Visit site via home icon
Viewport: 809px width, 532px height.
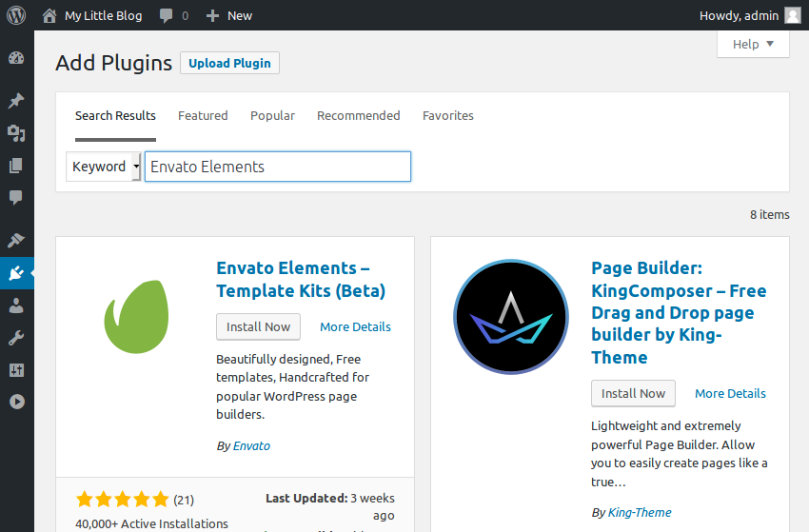[49, 15]
